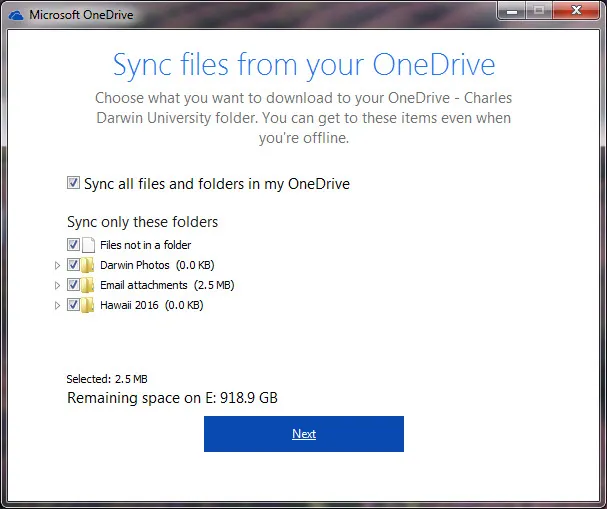Toggle the 'Files not in a folder' checkbox
Viewport: 607px width, 509px height.
click(x=73, y=245)
